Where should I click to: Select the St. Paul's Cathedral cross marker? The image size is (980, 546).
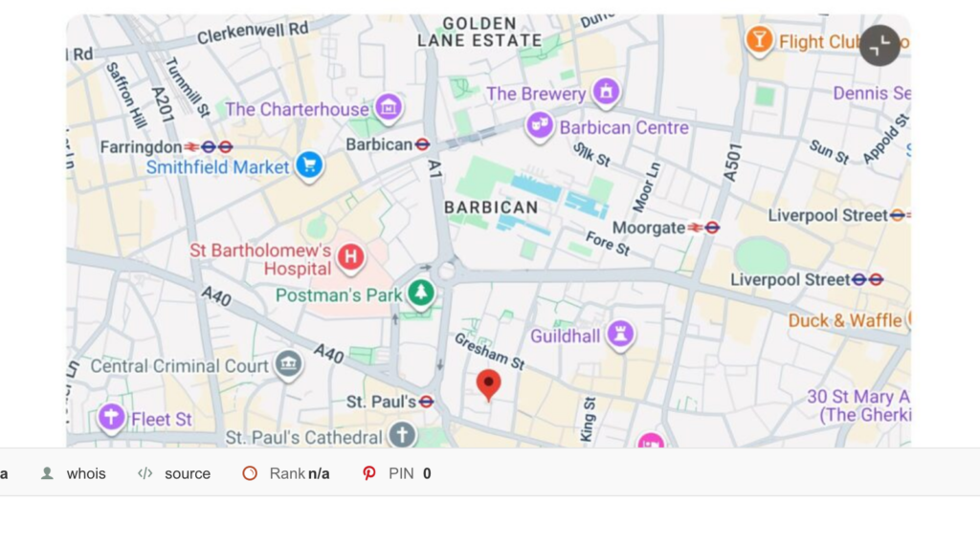402,435
